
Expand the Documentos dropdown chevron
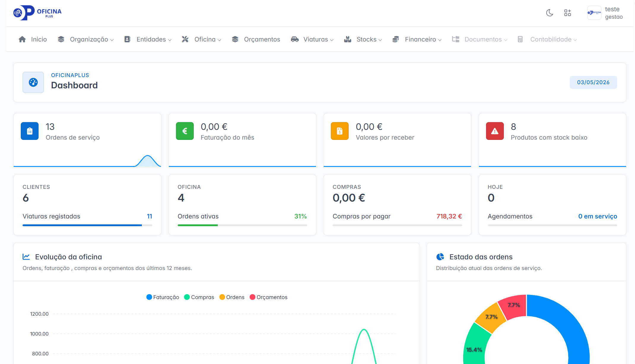pyautogui.click(x=506, y=40)
